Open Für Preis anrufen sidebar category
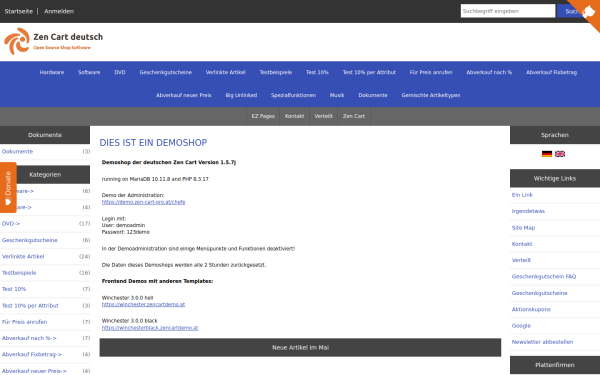The width and height of the screenshot is (600, 375). tap(24, 322)
